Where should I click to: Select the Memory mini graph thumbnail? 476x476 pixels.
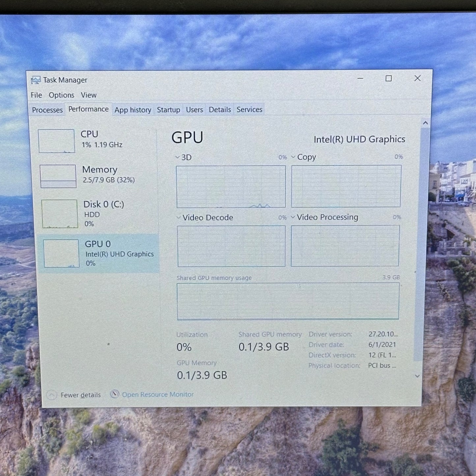58,176
